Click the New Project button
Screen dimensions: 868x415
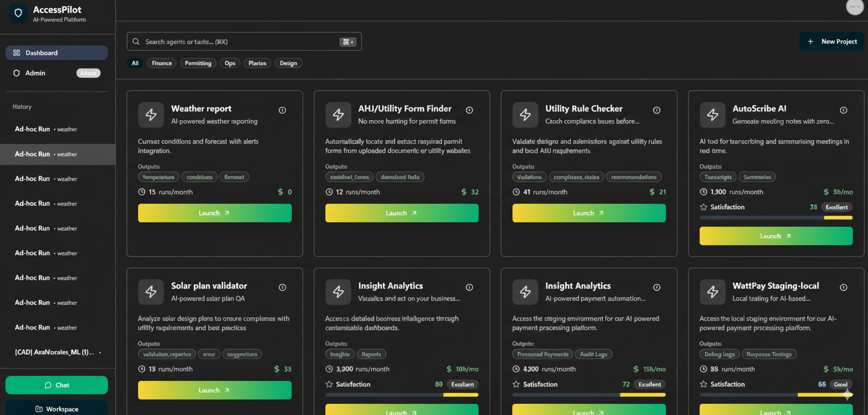[831, 41]
